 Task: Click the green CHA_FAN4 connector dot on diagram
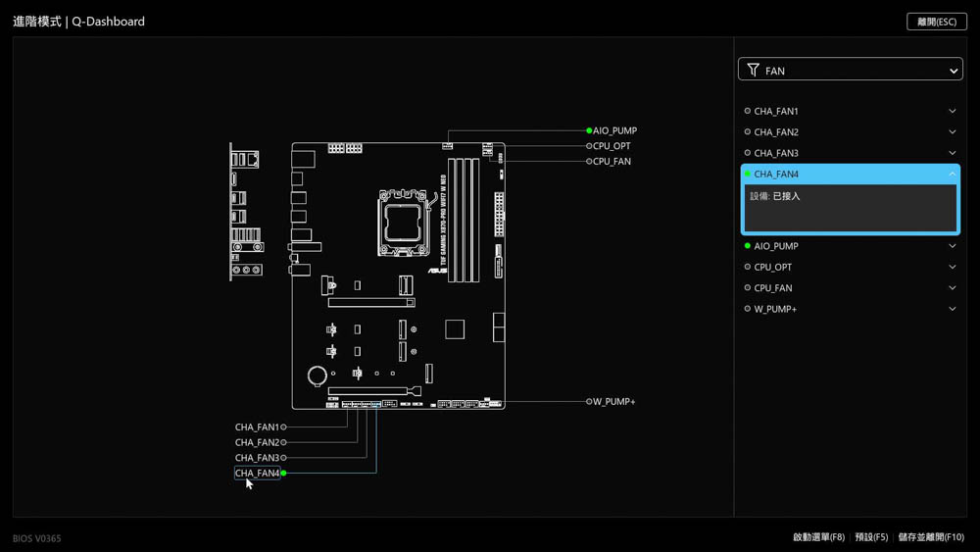pyautogui.click(x=284, y=474)
